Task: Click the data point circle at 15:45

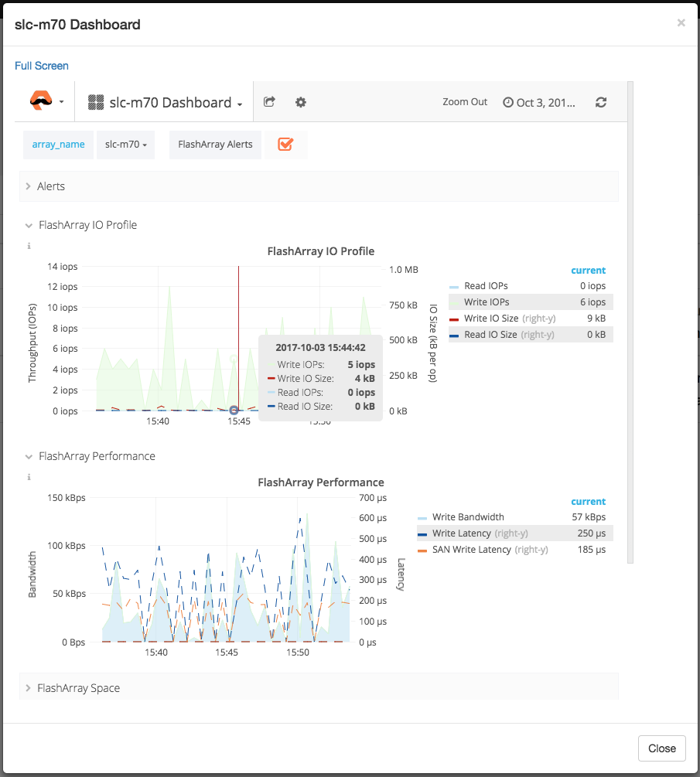Action: (x=234, y=411)
